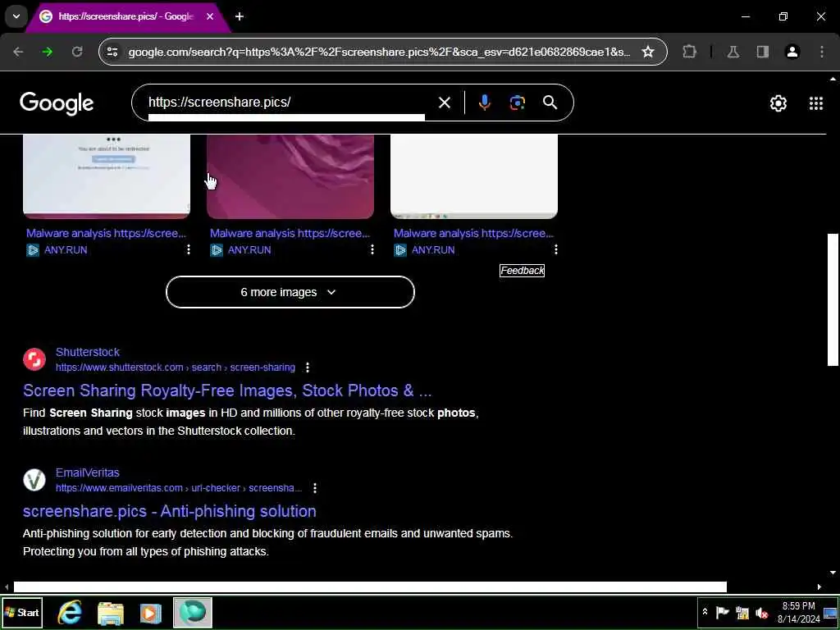Image resolution: width=840 pixels, height=630 pixels.
Task: Open the tab search dropdown arrow
Action: click(16, 16)
